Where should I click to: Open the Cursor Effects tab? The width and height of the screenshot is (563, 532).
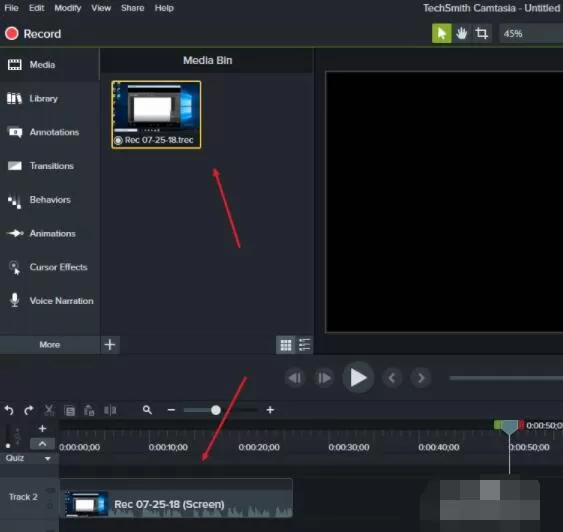(x=50, y=267)
